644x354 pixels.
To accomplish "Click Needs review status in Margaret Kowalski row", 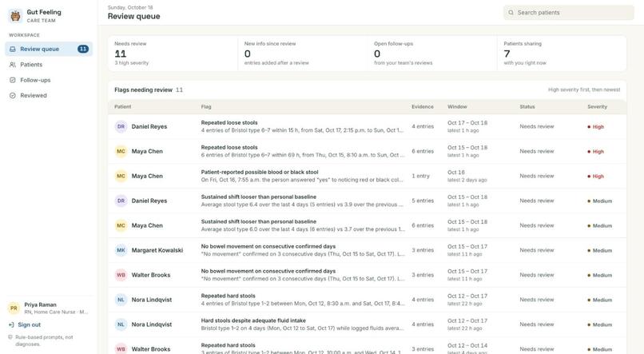I will click(x=537, y=250).
